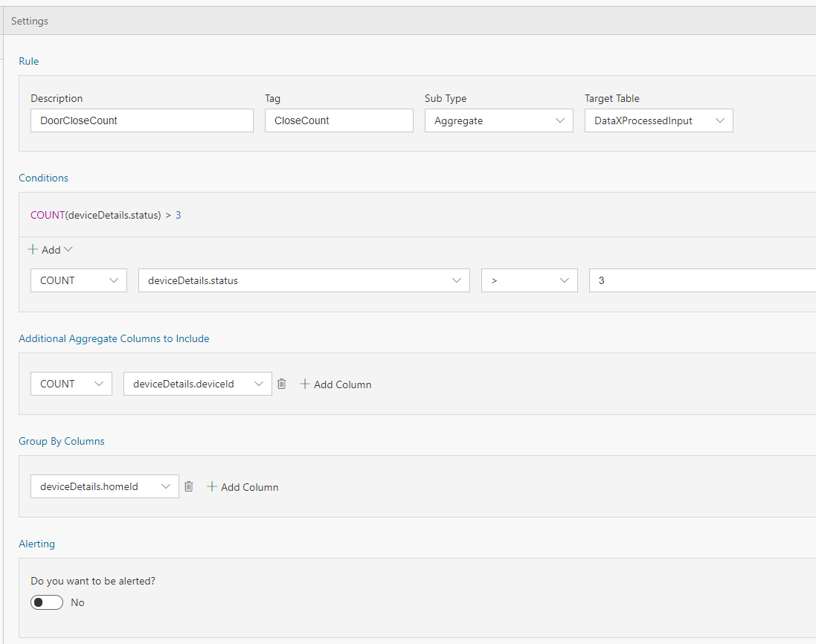Change the greater-than operator dropdown
This screenshot has height=644, width=816.
click(x=529, y=280)
